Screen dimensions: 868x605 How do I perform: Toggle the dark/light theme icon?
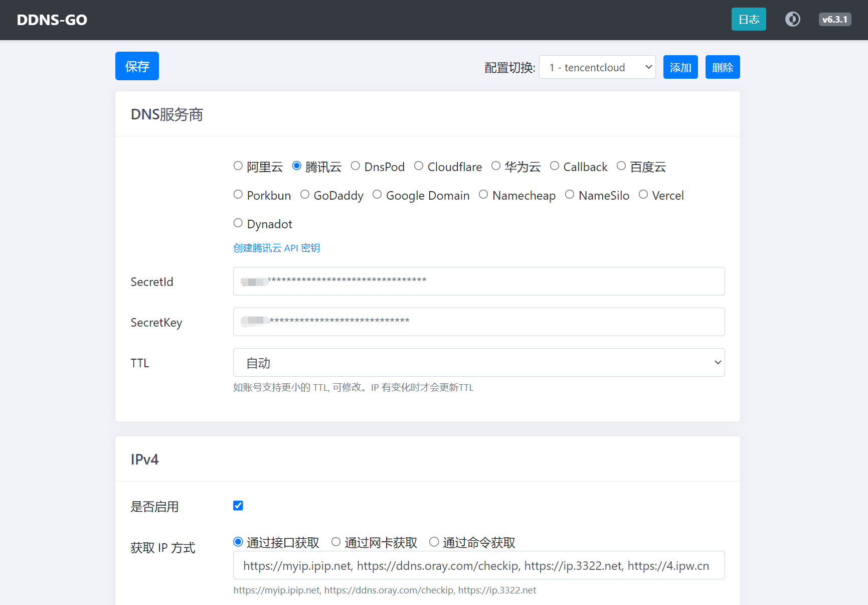click(792, 20)
